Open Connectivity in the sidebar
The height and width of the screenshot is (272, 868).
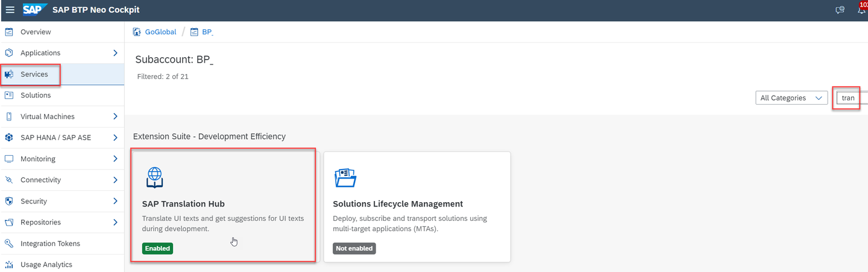(41, 180)
